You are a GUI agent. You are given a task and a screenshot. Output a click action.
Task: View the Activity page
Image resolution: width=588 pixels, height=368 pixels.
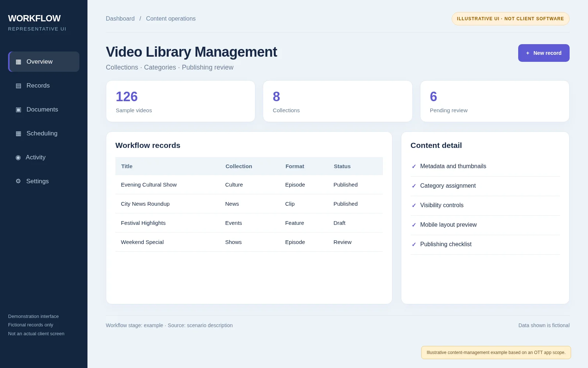click(44, 157)
